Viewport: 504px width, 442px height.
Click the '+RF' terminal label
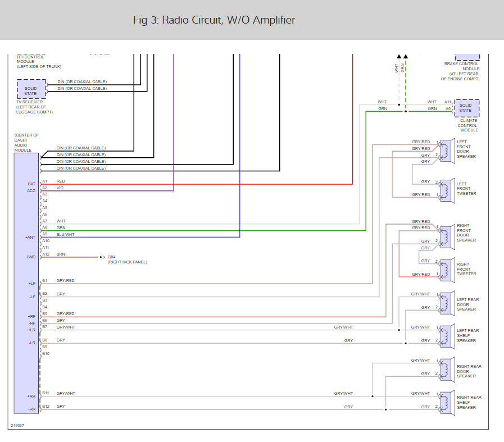[x=31, y=317]
